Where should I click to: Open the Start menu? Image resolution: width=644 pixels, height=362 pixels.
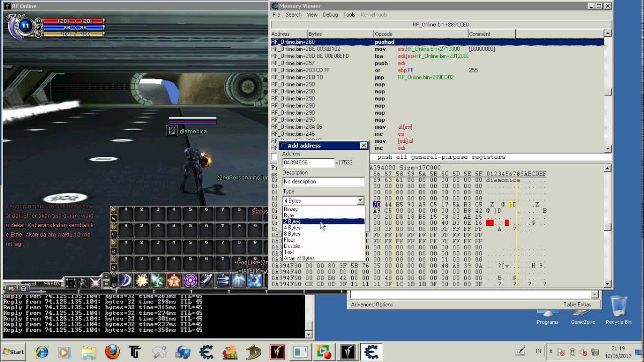(14, 352)
